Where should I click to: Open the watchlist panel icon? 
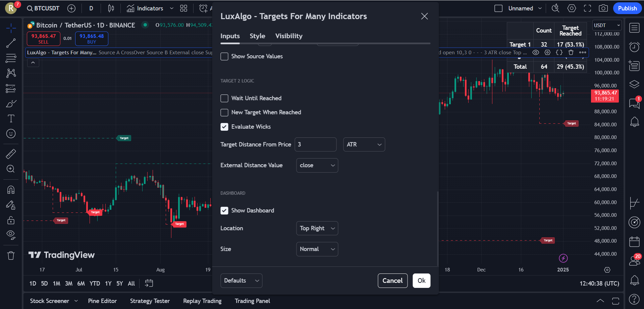pyautogui.click(x=634, y=28)
